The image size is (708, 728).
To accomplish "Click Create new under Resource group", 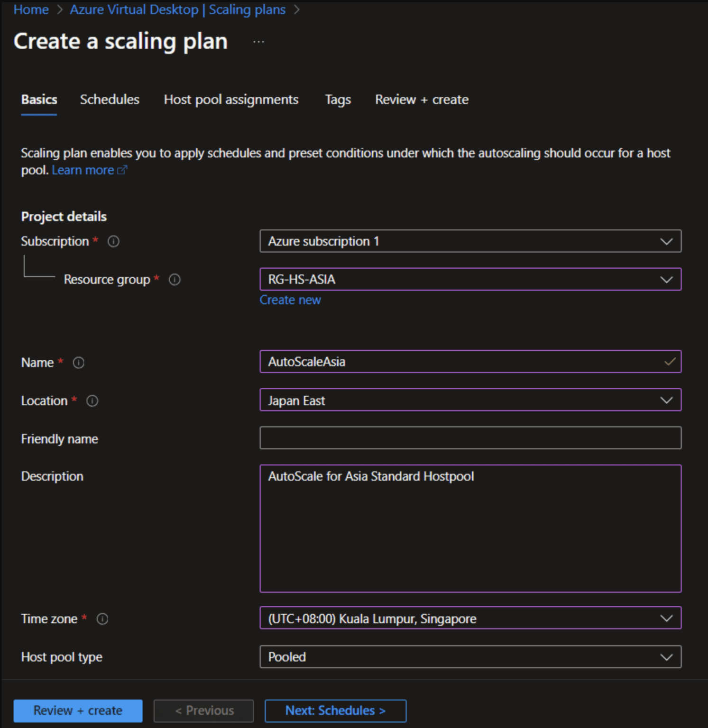I will pos(290,300).
